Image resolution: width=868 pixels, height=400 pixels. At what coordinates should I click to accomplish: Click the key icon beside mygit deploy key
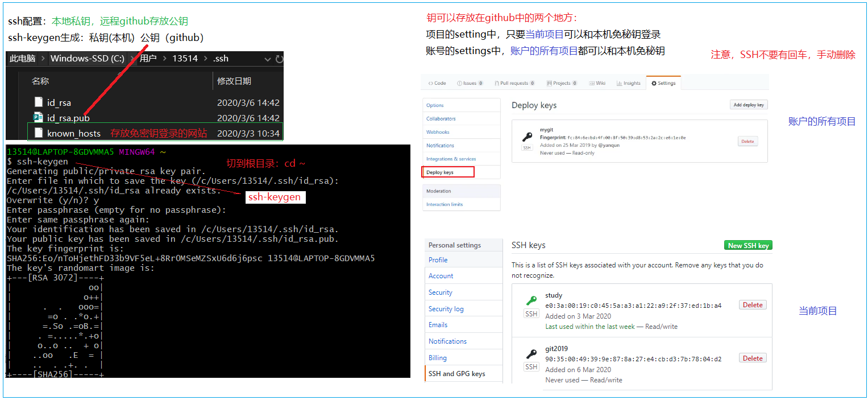tap(527, 137)
